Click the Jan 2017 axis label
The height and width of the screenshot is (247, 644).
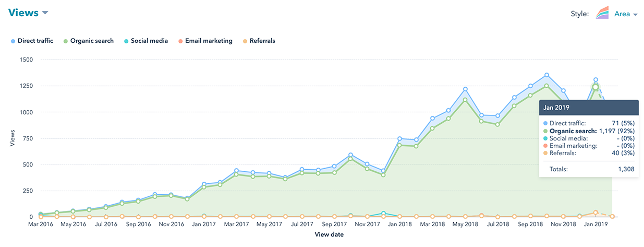point(204,225)
